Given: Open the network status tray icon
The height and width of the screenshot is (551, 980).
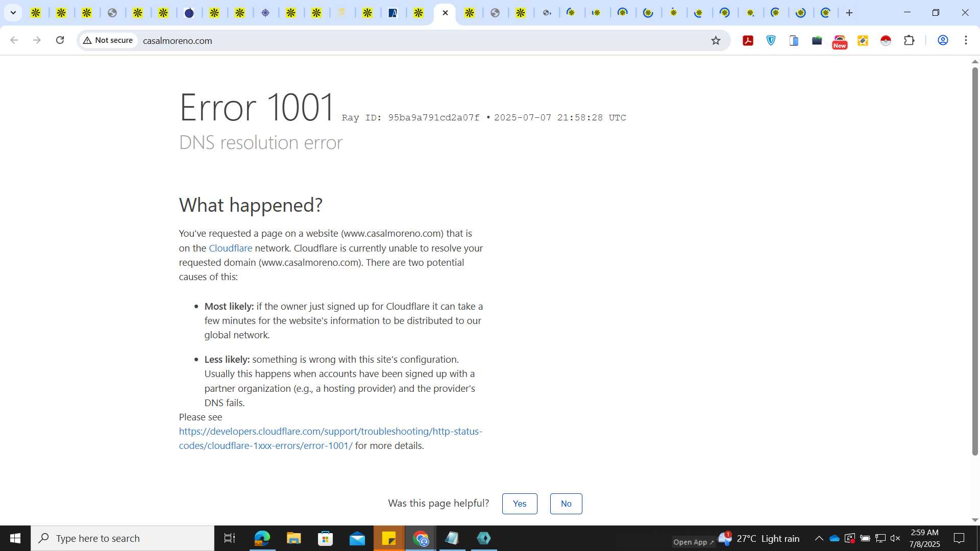Looking at the screenshot, I should coord(880,538).
